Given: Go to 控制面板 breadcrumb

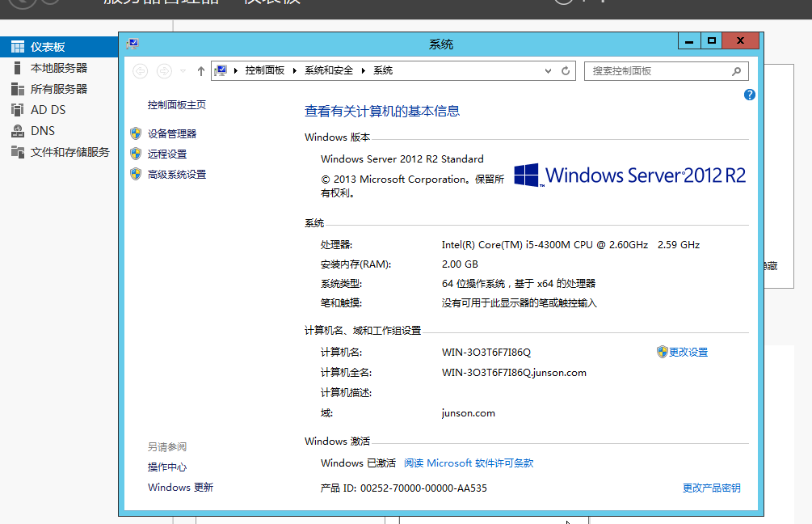Looking at the screenshot, I should 265,70.
